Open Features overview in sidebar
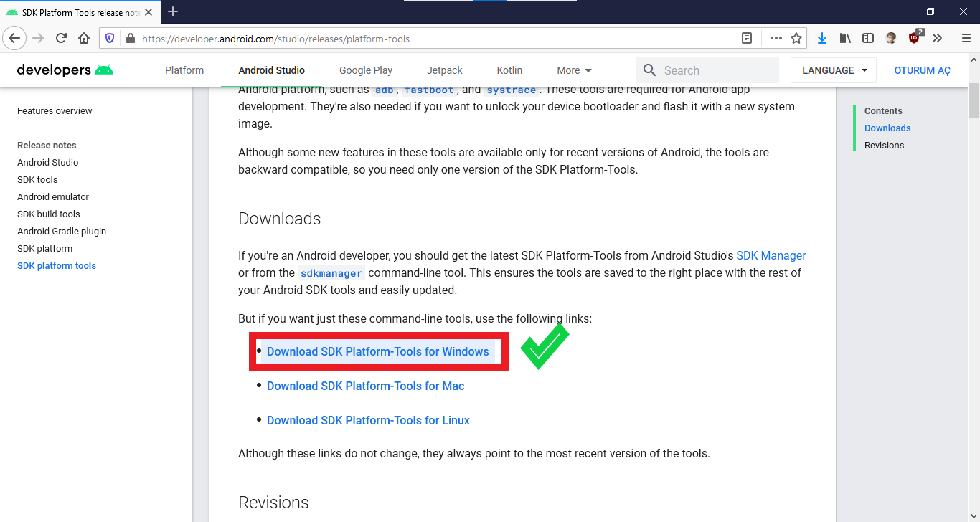The height and width of the screenshot is (522, 980). coord(55,111)
